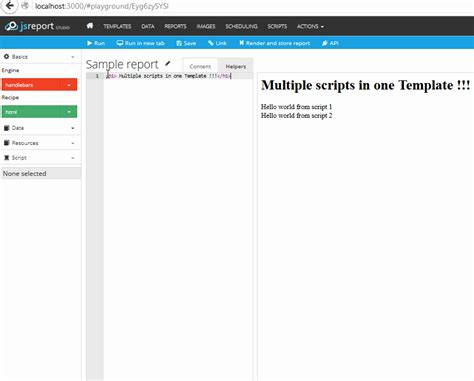Click the Script section icon
Screen dimensions: 474x381
6,158
